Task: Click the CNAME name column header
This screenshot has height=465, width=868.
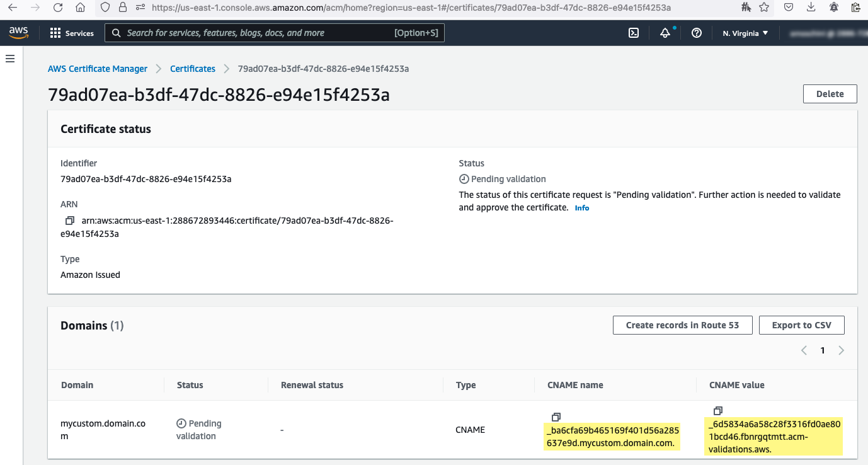Action: click(576, 385)
